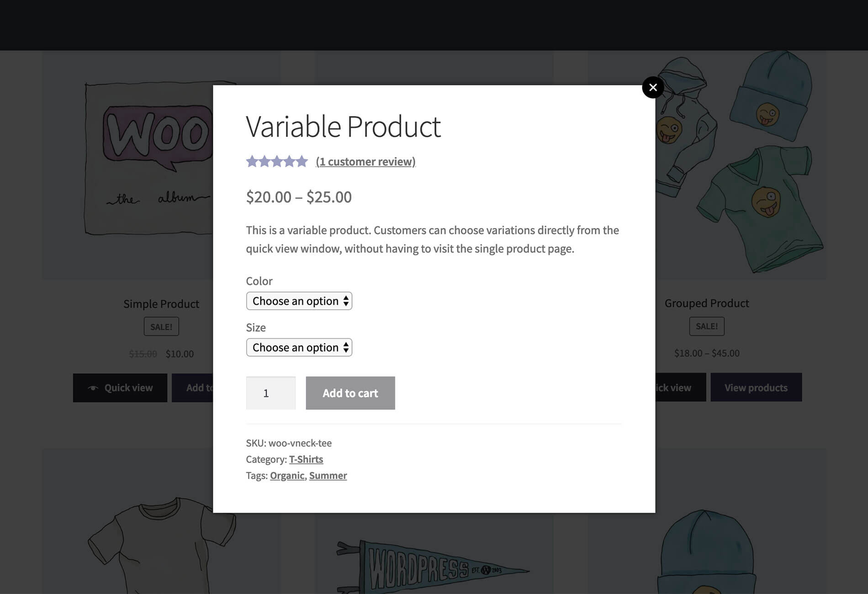The width and height of the screenshot is (868, 594).
Task: Open the Organic tag link
Action: 287,476
